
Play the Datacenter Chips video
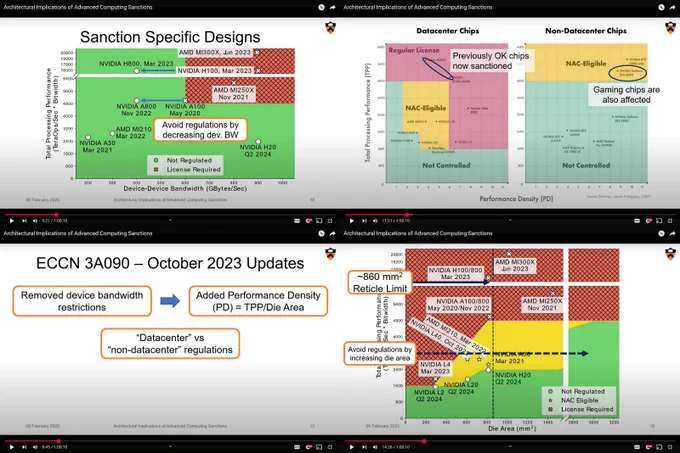(352, 221)
